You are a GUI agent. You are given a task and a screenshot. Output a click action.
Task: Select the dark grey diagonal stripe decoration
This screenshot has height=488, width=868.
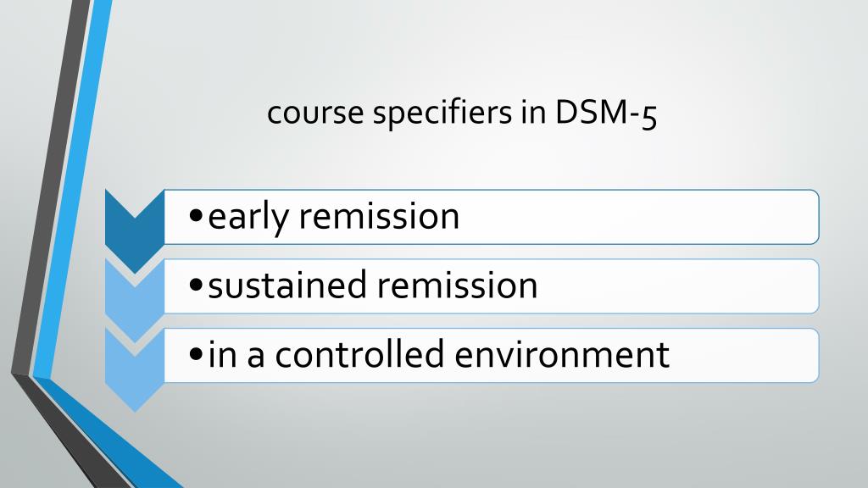[x=51, y=188]
